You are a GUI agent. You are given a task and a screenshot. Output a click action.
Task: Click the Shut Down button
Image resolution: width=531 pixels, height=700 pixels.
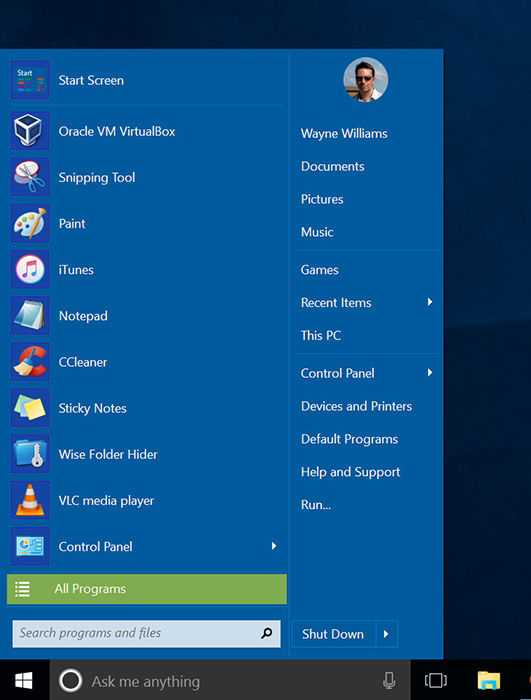pyautogui.click(x=333, y=634)
